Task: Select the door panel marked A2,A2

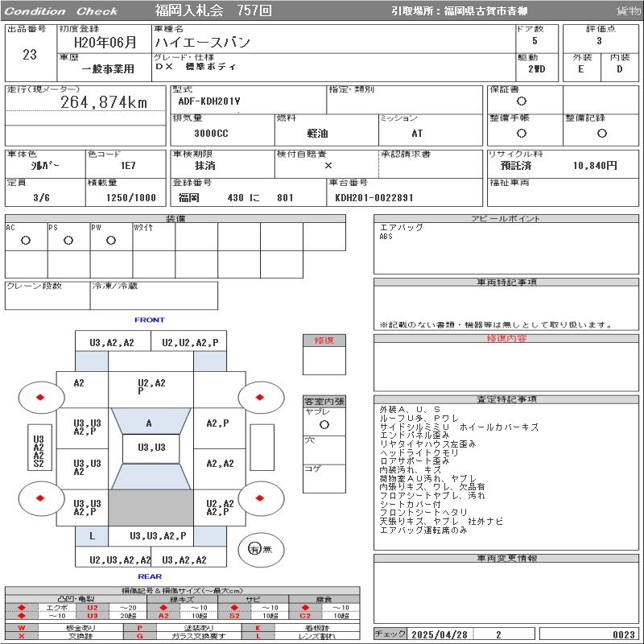Action: point(219,469)
